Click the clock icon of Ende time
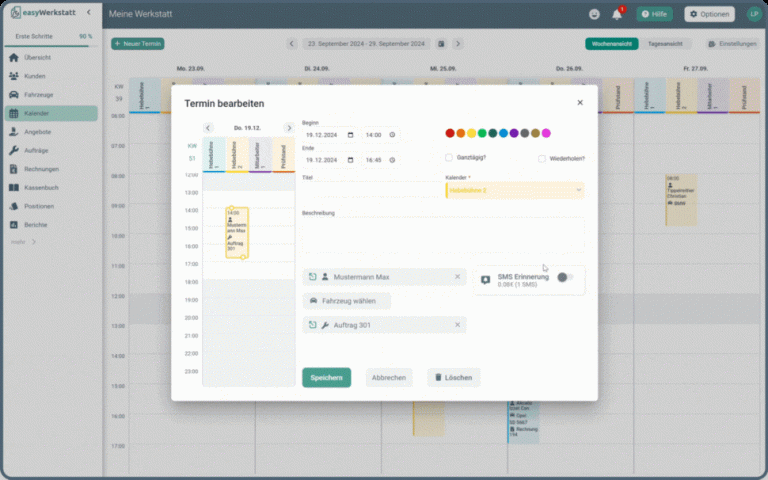The image size is (768, 480). [392, 160]
